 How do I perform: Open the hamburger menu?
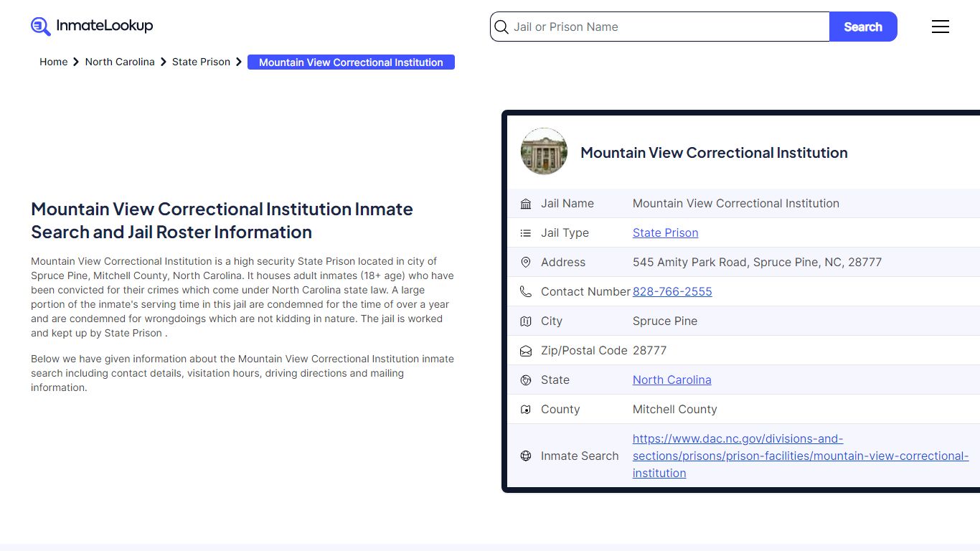pyautogui.click(x=940, y=27)
